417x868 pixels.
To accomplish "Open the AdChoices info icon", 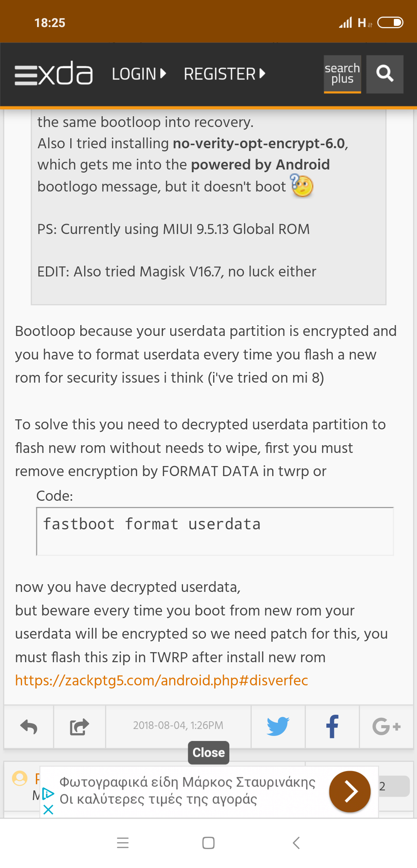I will [x=48, y=794].
